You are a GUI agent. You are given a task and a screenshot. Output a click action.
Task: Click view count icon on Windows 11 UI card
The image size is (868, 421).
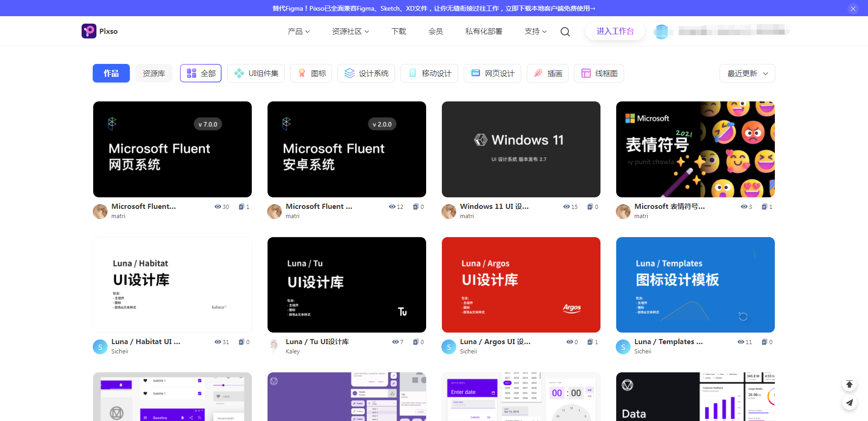(x=566, y=207)
